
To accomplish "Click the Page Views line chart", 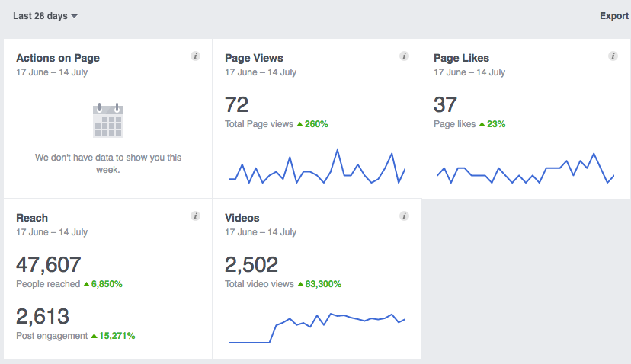I will pyautogui.click(x=316, y=169).
